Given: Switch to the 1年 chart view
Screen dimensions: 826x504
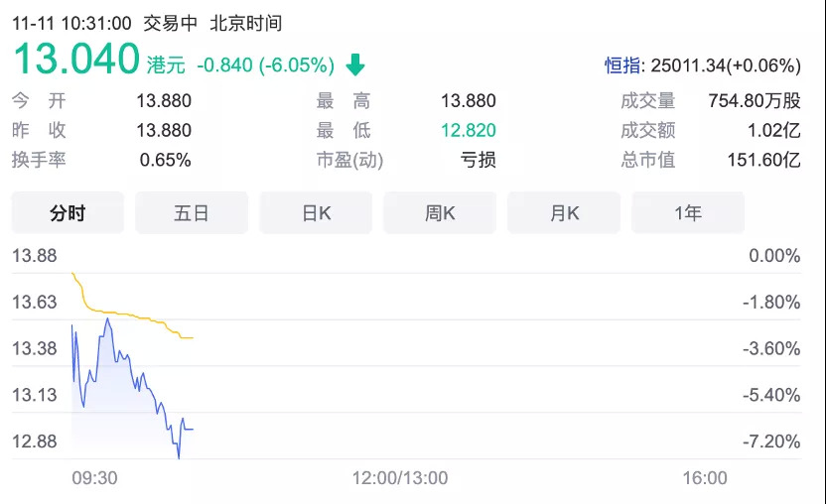Looking at the screenshot, I should (687, 212).
